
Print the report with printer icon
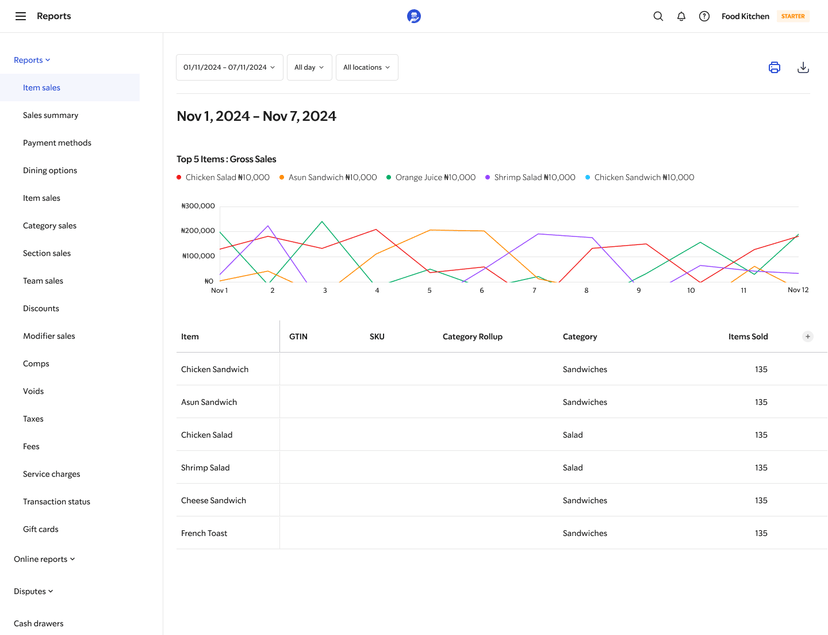(x=774, y=68)
